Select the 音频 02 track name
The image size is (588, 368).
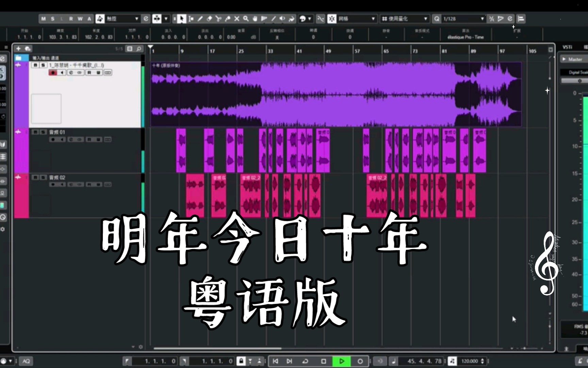tap(57, 177)
